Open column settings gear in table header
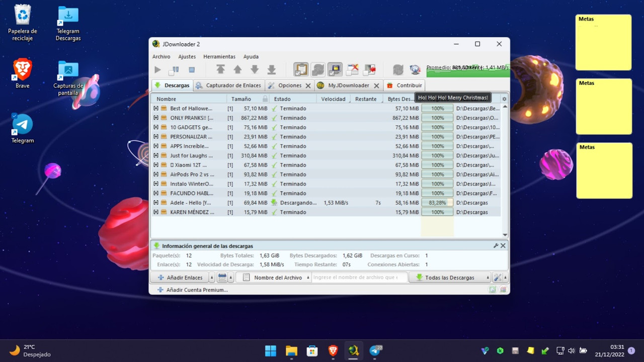Viewport: 644px width, 362px height. tap(505, 99)
